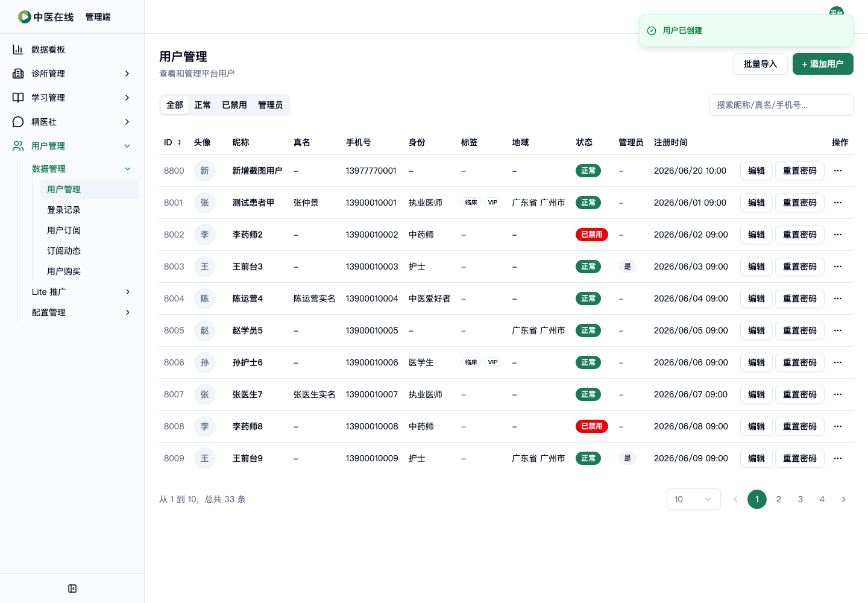The image size is (868, 603).
Task: Open more actions for user 8005
Action: point(838,330)
